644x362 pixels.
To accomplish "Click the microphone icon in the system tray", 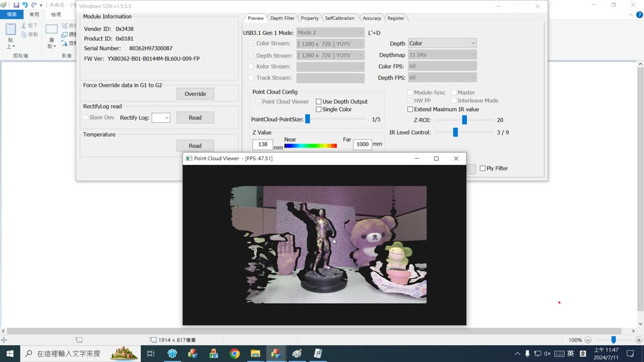I will pyautogui.click(x=527, y=353).
